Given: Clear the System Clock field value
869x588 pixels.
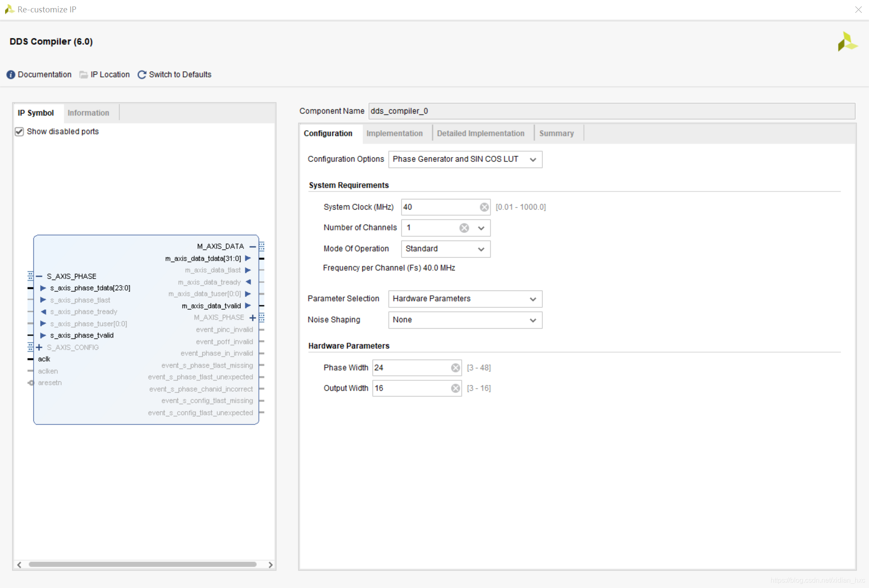Looking at the screenshot, I should (x=484, y=207).
